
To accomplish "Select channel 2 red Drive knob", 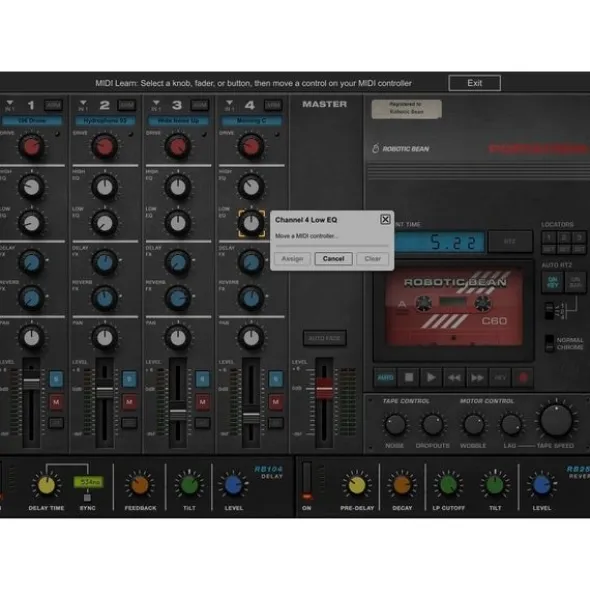I will (x=104, y=147).
